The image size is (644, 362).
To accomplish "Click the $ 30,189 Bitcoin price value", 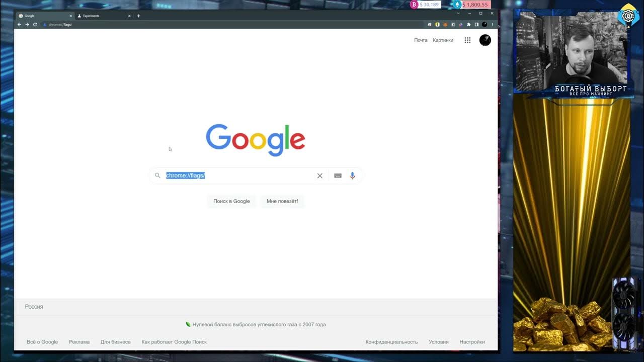I will 430,5.
